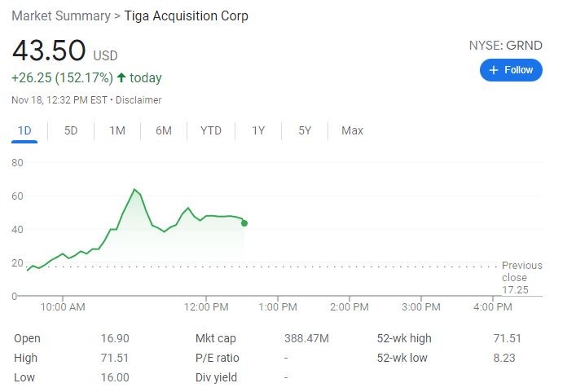This screenshot has width=576, height=392.
Task: Switch to the 5D tab
Action: click(x=71, y=130)
